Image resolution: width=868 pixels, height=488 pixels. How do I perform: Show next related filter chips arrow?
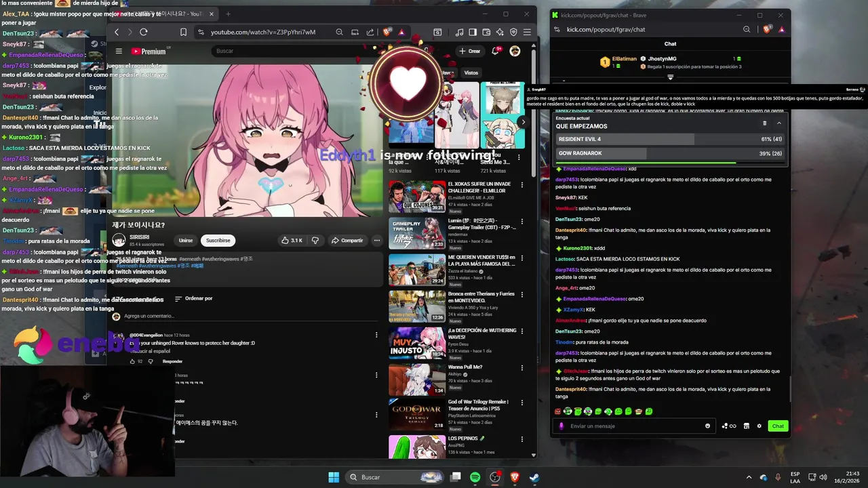click(522, 122)
